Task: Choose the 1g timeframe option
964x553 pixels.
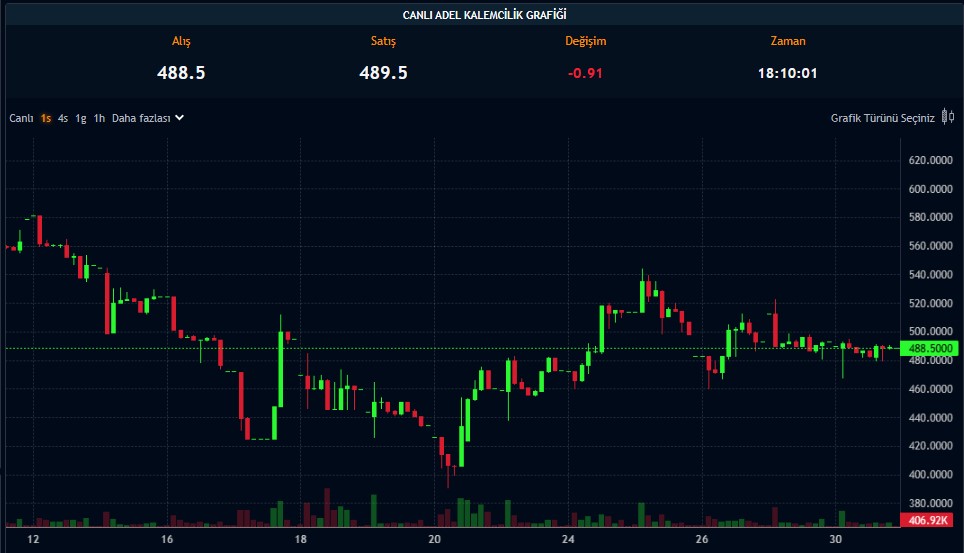Action: 81,118
